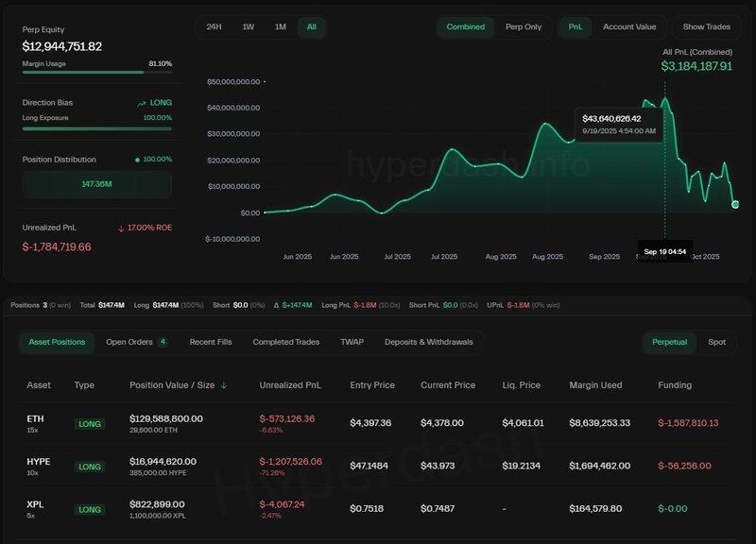This screenshot has width=756, height=544.
Task: Click the green endpoint dot on the chart
Action: coord(735,204)
